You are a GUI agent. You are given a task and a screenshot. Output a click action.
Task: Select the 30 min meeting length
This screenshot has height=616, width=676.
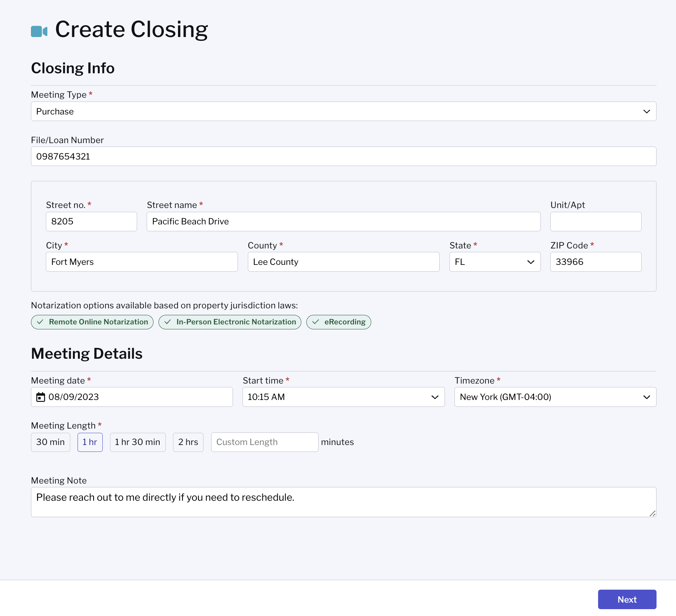(50, 442)
